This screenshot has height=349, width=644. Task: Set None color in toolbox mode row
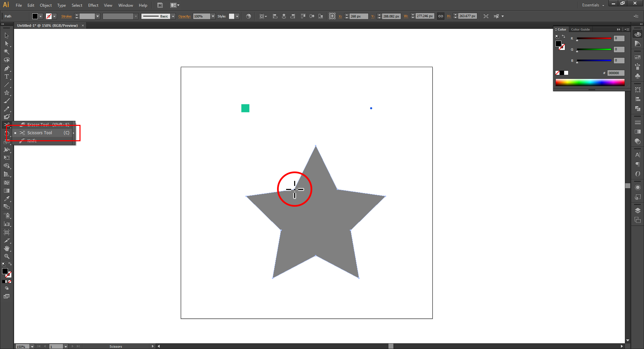[10, 282]
